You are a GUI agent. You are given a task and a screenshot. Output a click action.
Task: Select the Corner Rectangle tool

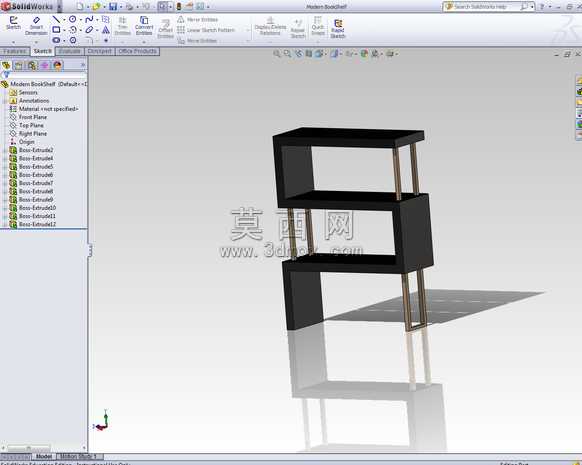pyautogui.click(x=56, y=30)
